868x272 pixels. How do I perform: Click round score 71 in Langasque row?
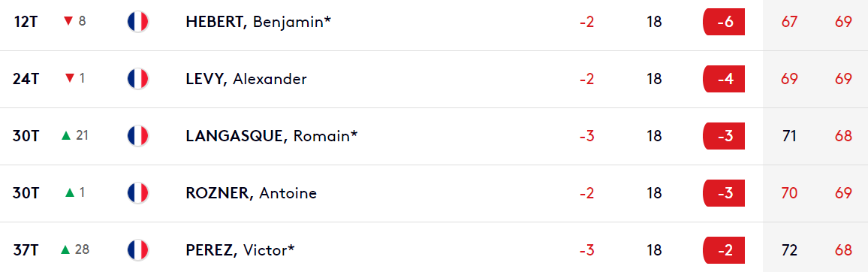pos(789,136)
